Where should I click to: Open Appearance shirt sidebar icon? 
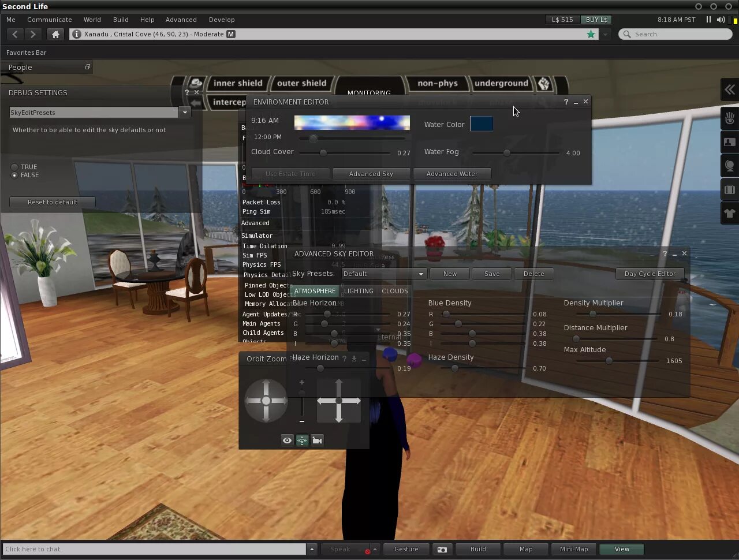pos(730,214)
